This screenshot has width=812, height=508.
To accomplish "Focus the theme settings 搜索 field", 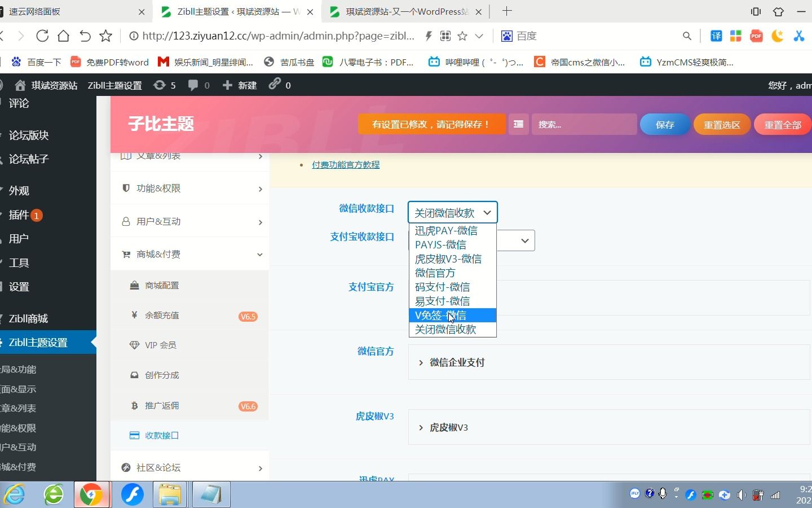I will (584, 124).
